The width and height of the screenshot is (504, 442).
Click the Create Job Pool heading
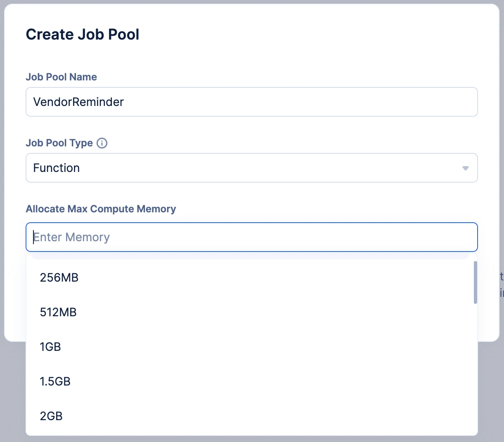(83, 34)
